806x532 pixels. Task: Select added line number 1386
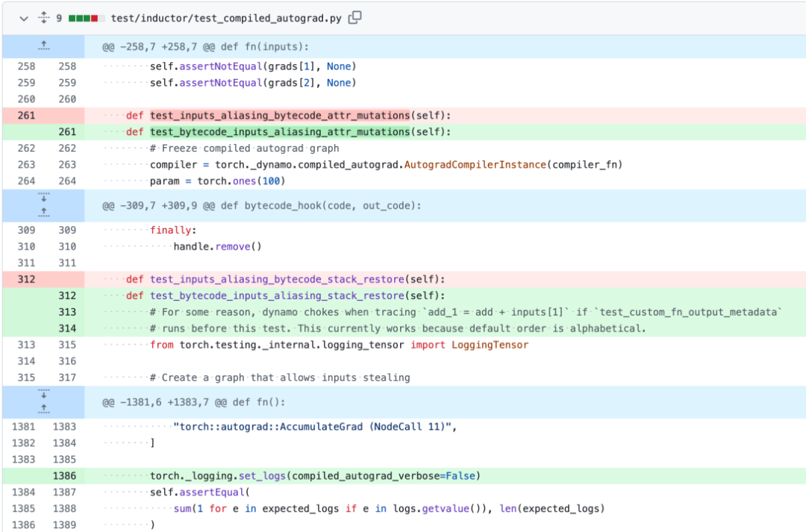64,476
